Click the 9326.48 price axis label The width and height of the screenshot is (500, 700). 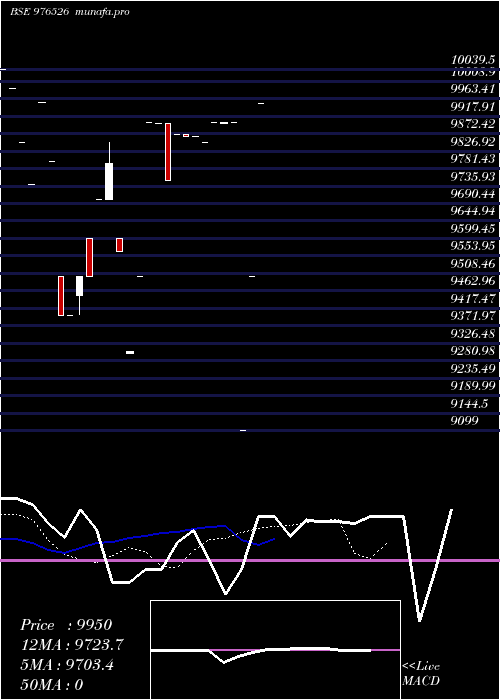(473, 333)
